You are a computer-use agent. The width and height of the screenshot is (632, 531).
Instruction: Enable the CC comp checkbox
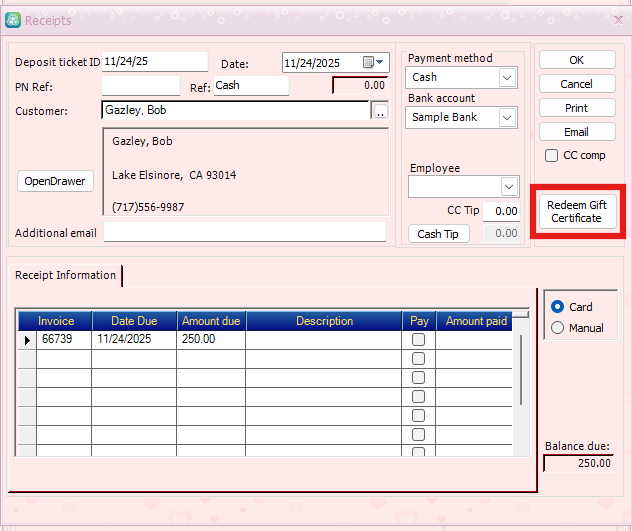click(x=551, y=156)
